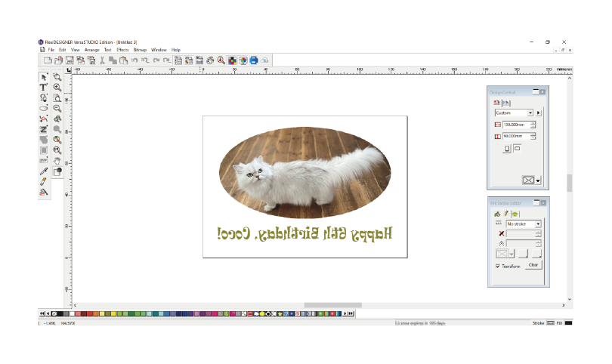
Task: Open the Bitmap menu
Action: (140, 49)
